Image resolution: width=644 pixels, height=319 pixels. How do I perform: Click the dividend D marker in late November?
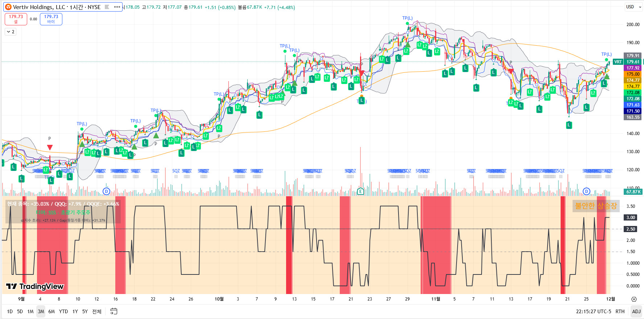tap(586, 191)
